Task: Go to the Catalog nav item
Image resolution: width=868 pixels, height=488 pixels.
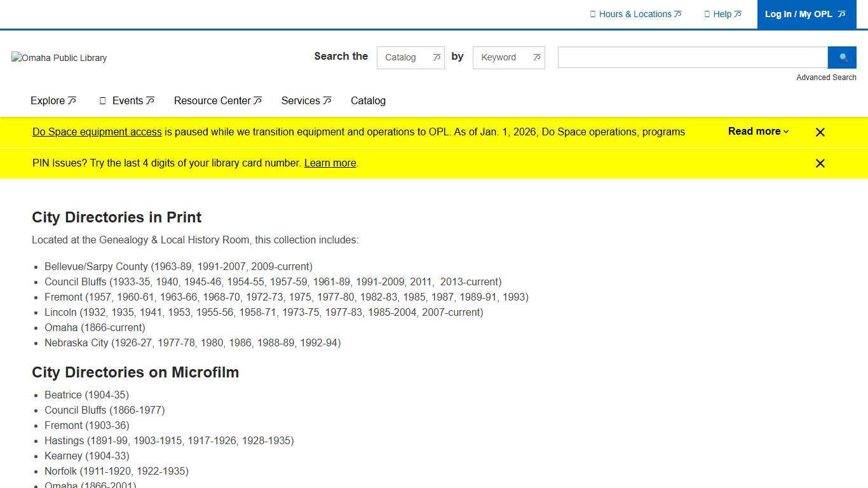Action: tap(368, 101)
